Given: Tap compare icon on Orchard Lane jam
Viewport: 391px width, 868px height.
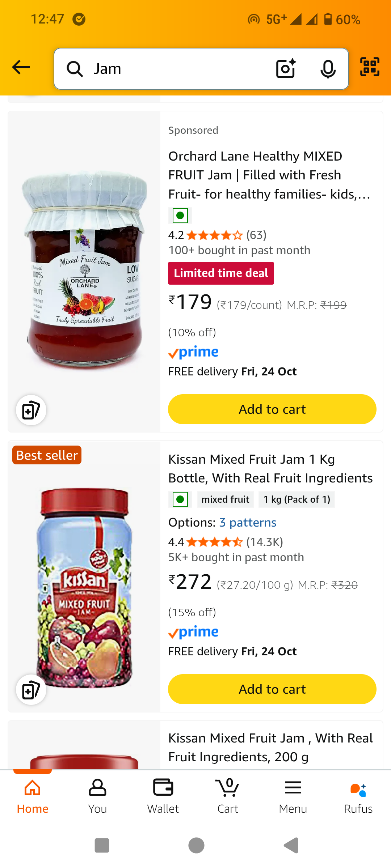Looking at the screenshot, I should (31, 410).
